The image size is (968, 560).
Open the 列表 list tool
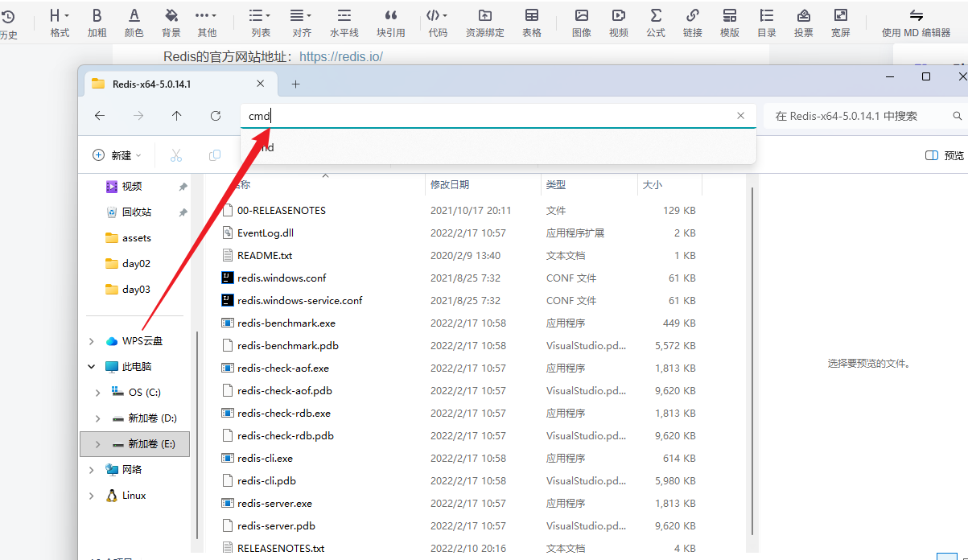[261, 23]
